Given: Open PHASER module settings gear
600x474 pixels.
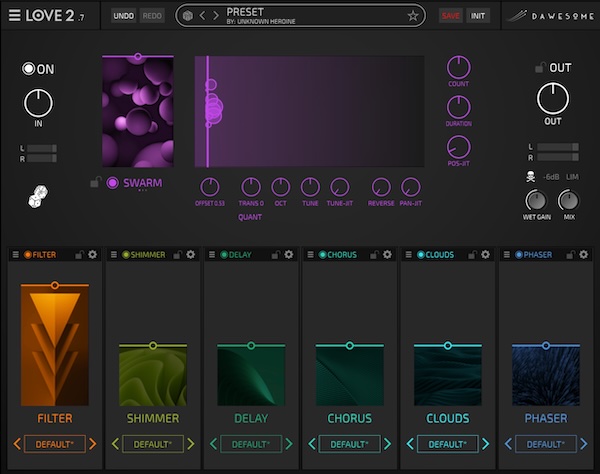Looking at the screenshot, I should point(584,254).
